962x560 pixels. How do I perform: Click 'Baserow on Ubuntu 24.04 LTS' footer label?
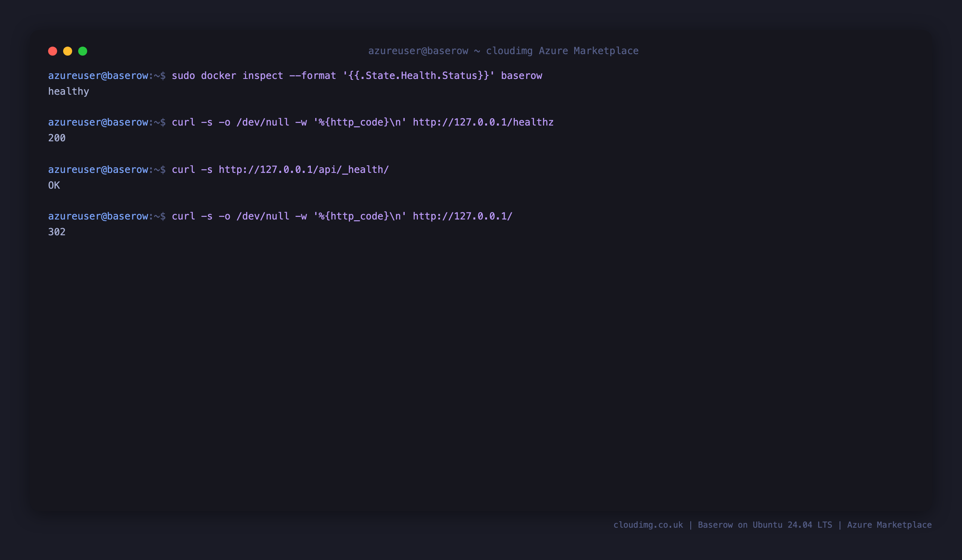tap(765, 525)
